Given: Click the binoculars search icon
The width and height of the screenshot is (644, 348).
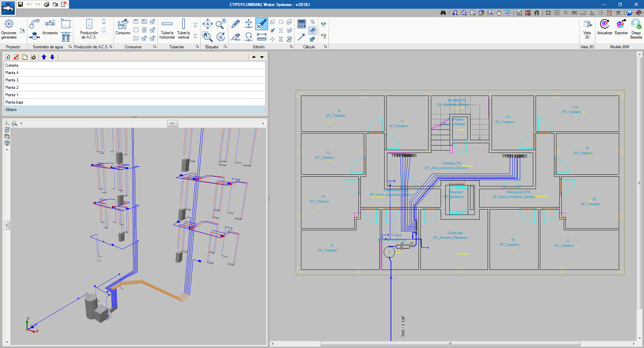Looking at the screenshot, I should point(443,13).
